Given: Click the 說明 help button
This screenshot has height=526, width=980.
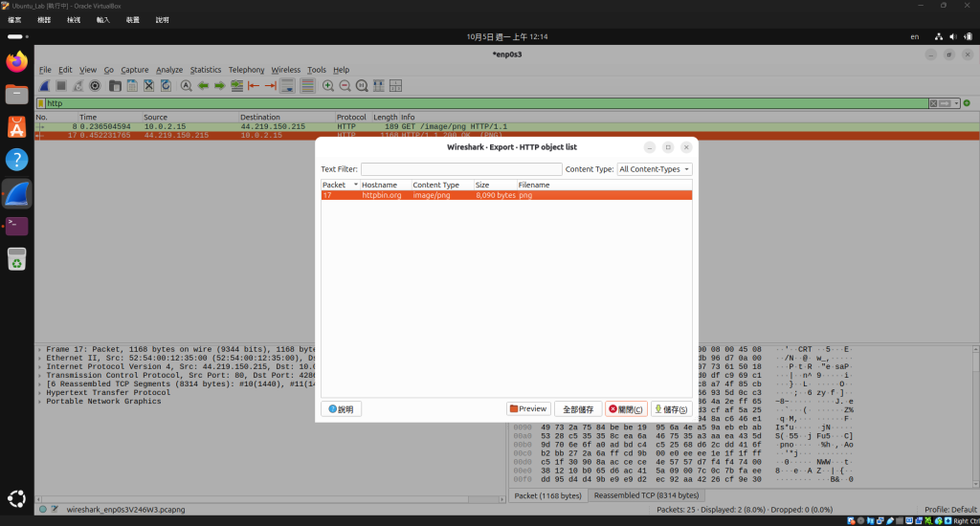Looking at the screenshot, I should (x=342, y=409).
